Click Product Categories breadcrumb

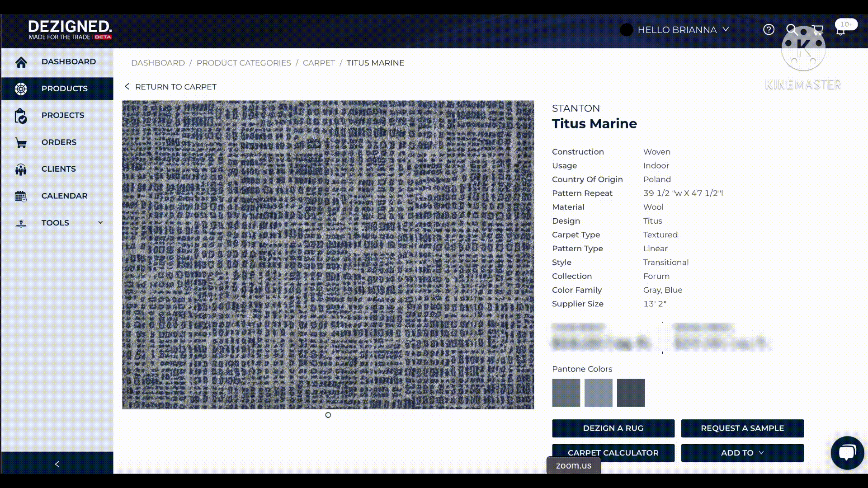pos(244,63)
